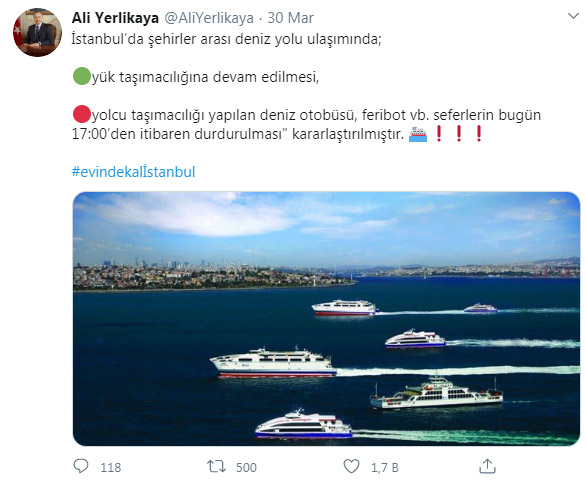Open the reply speech bubble icon

click(x=81, y=466)
